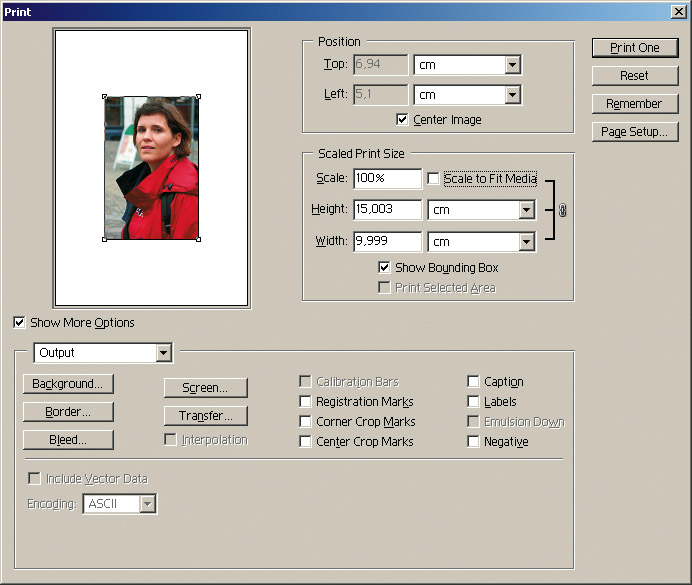Open Page Setup dialog
Image resolution: width=692 pixels, height=585 pixels.
pos(635,131)
